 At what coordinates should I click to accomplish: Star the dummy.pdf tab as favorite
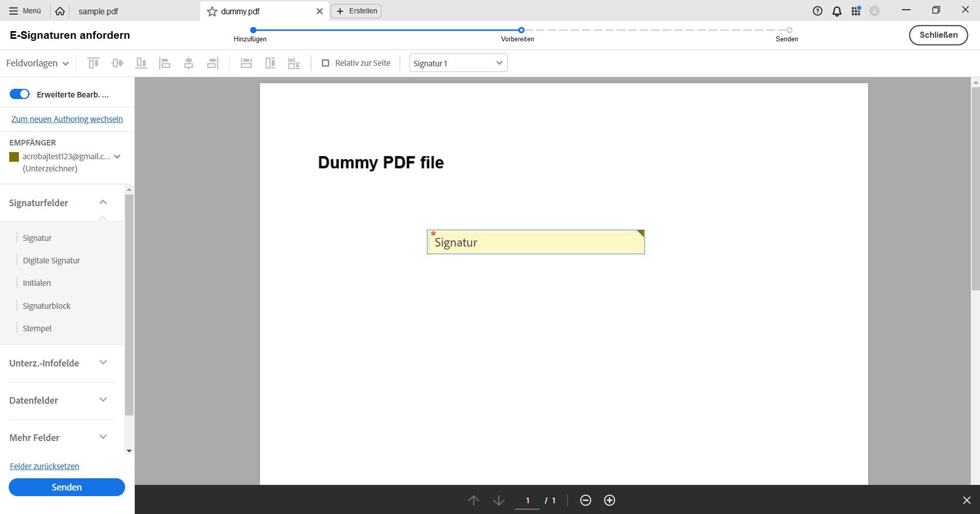point(212,11)
